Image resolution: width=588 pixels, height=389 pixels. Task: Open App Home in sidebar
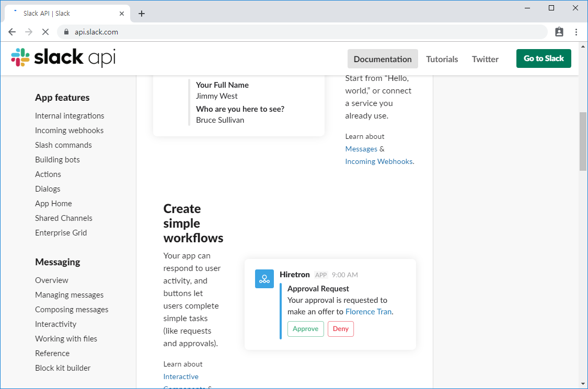[53, 204]
